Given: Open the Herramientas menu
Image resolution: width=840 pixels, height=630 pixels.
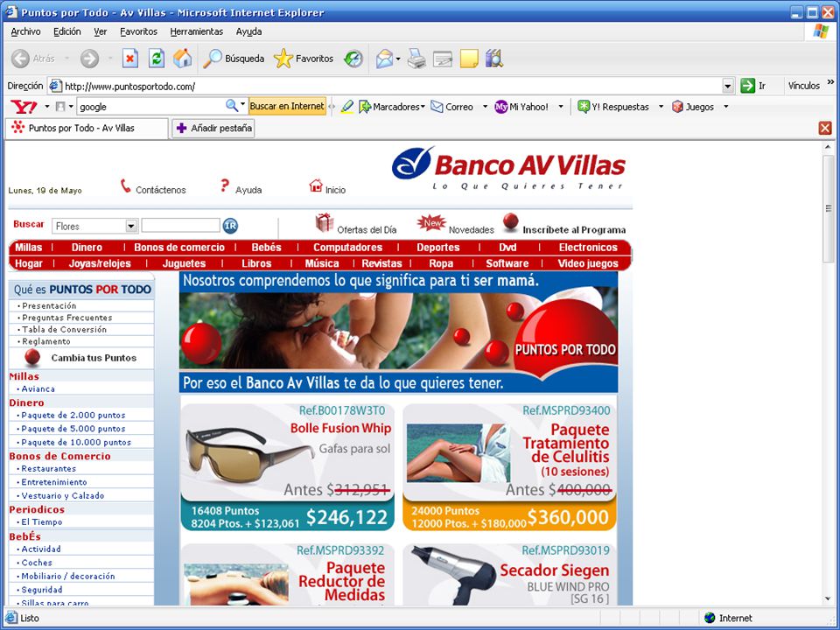Looking at the screenshot, I should click(x=197, y=31).
